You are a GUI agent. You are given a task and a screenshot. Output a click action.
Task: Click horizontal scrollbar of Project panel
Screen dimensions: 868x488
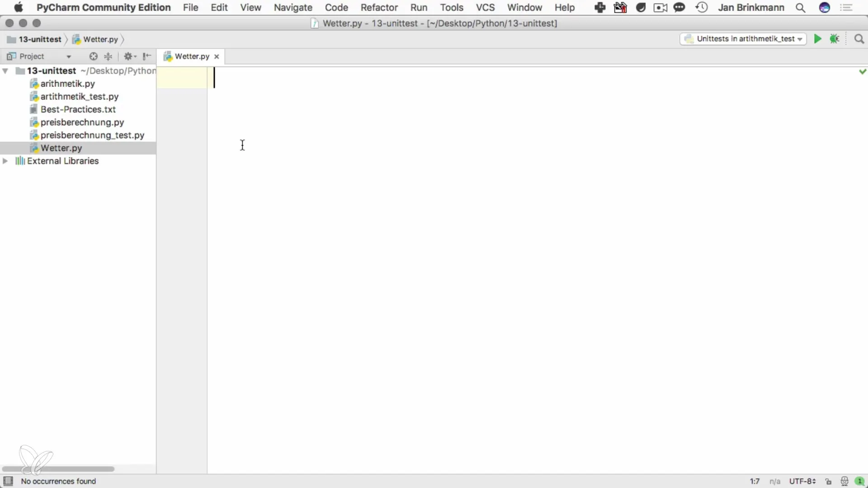pos(58,469)
